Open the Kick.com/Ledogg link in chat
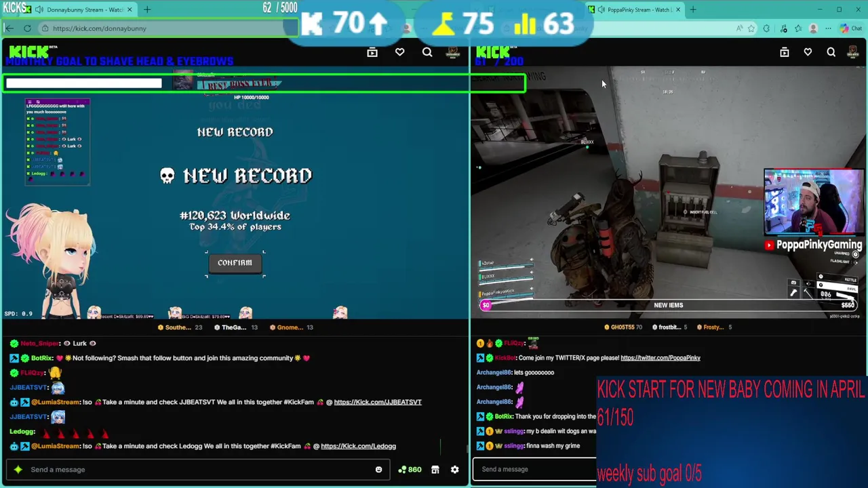The width and height of the screenshot is (868, 488). tap(358, 446)
